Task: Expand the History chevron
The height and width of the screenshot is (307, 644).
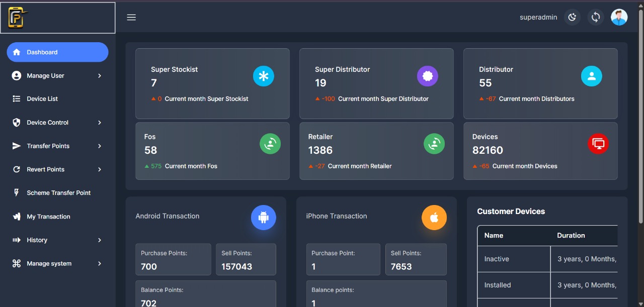Action: 100,240
